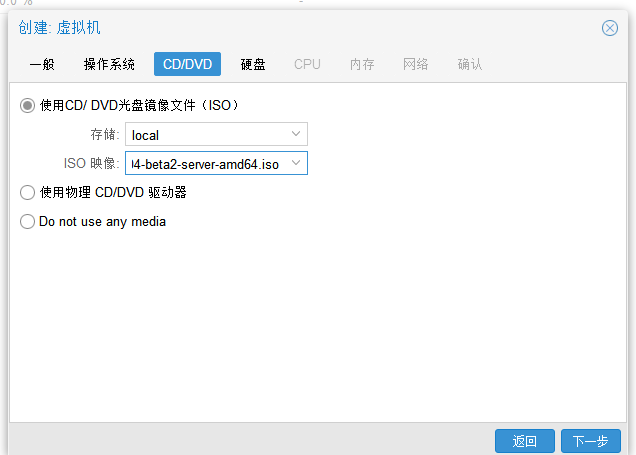Image resolution: width=636 pixels, height=455 pixels.
Task: Open the 确认 tab
Action: pyautogui.click(x=470, y=64)
